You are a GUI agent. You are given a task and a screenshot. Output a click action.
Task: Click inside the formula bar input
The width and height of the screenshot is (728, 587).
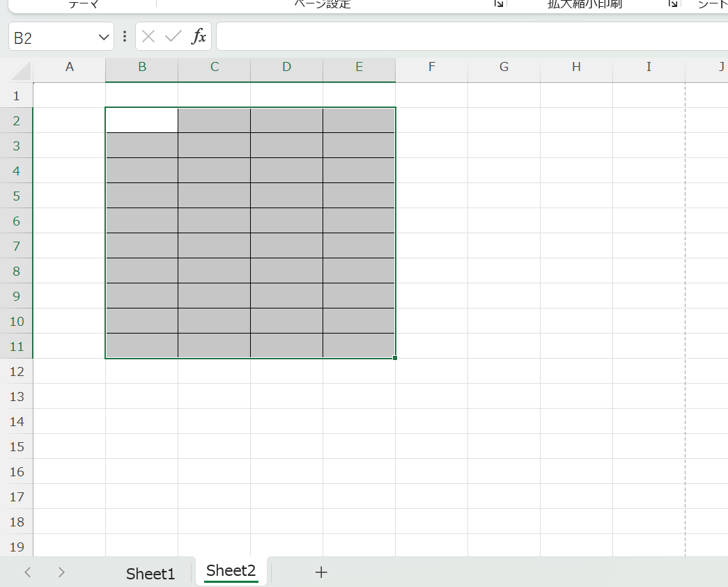click(x=467, y=37)
